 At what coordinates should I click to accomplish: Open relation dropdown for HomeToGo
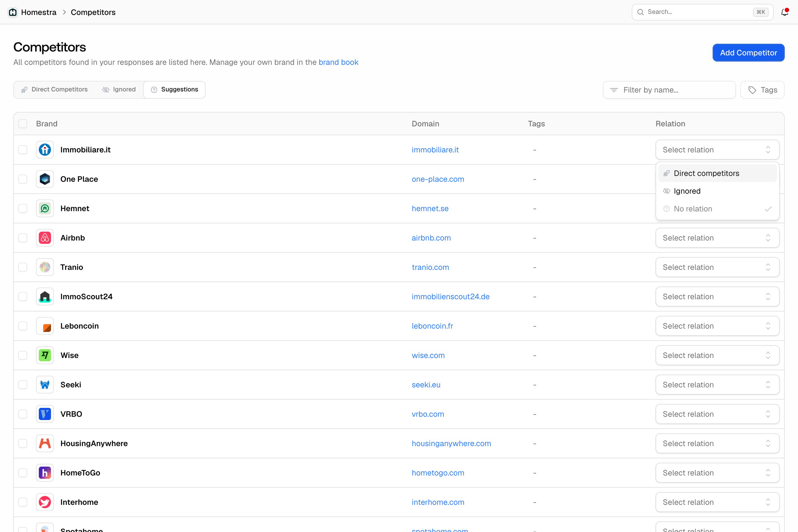pos(717,473)
